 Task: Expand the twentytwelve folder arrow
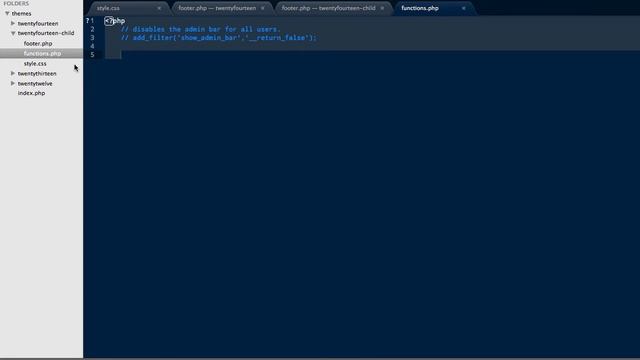[x=13, y=83]
